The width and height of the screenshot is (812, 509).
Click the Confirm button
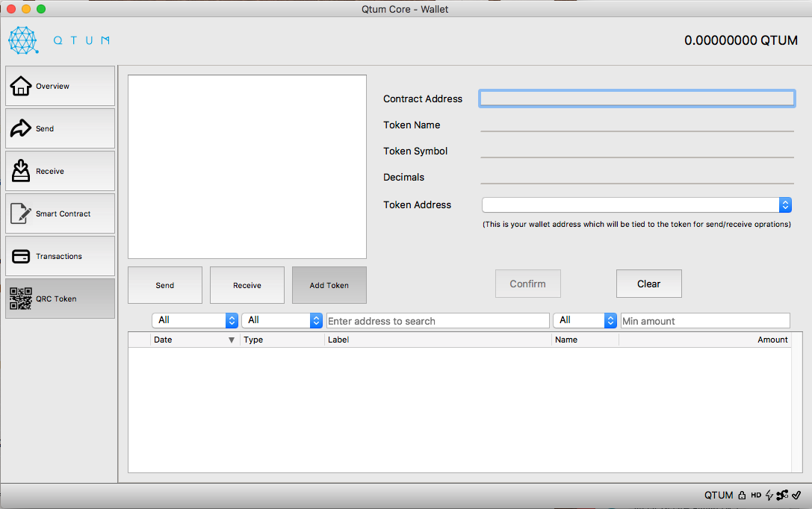coord(527,284)
